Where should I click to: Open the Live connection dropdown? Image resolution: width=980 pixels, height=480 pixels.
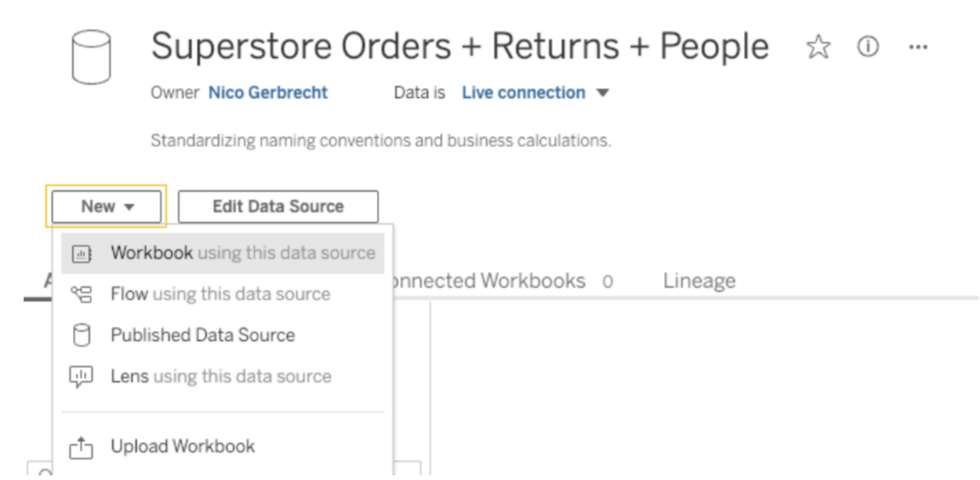pyautogui.click(x=535, y=92)
